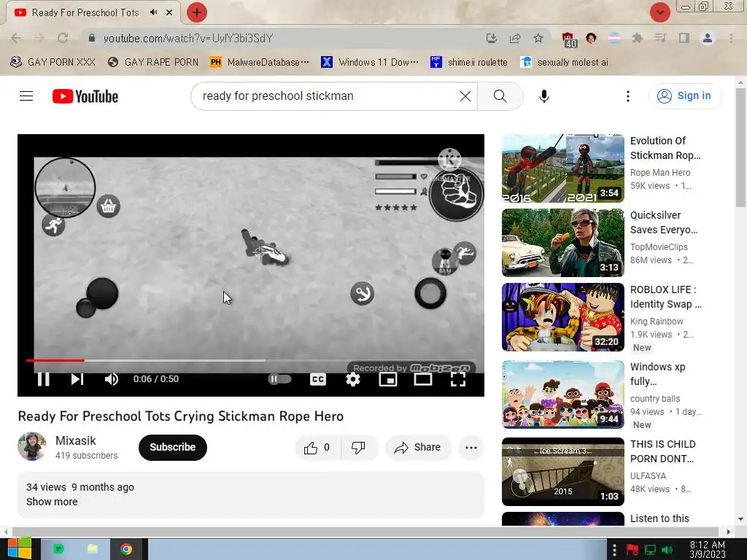Viewport: 747px width, 560px height.
Task: Pause the video
Action: point(43,379)
